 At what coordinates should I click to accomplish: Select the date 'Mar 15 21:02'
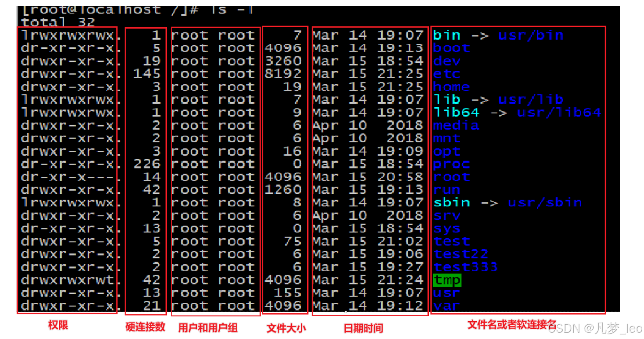pyautogui.click(x=368, y=241)
